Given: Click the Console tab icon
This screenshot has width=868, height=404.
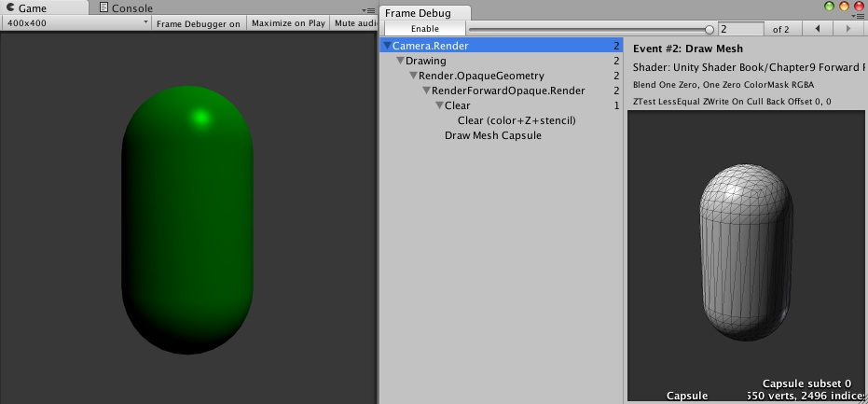Looking at the screenshot, I should 104,7.
